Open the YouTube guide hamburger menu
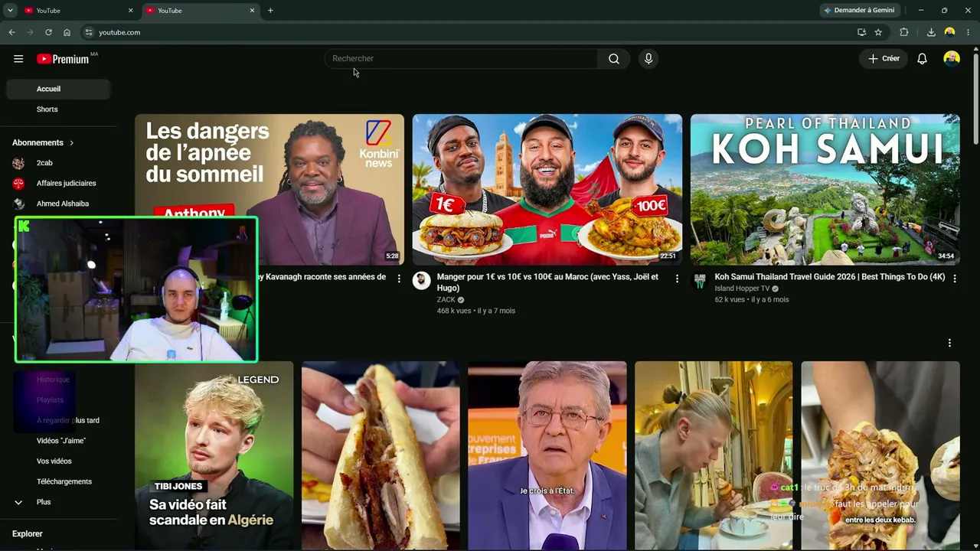Viewport: 980px width, 551px height. tap(18, 59)
